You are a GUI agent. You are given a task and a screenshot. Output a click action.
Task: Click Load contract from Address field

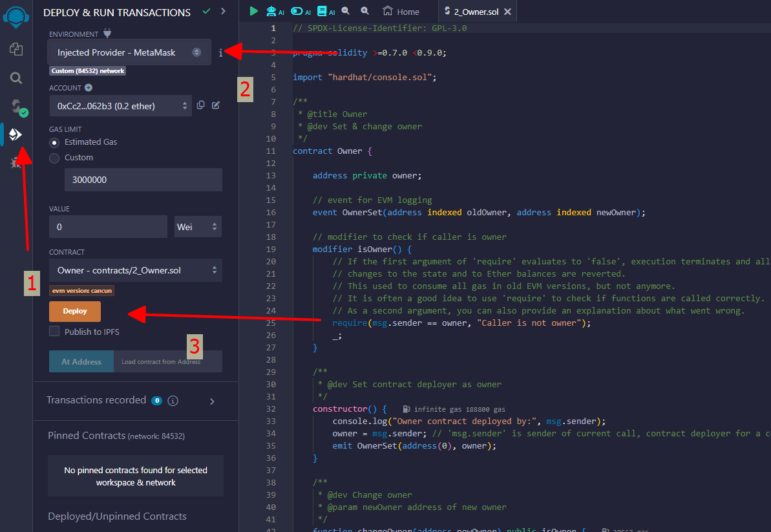[167, 361]
